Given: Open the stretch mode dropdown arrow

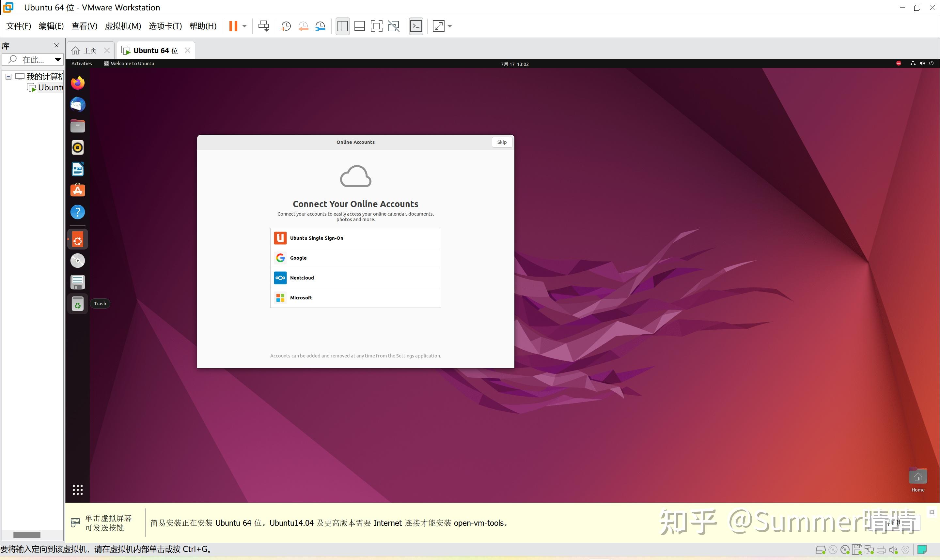Looking at the screenshot, I should pyautogui.click(x=450, y=26).
